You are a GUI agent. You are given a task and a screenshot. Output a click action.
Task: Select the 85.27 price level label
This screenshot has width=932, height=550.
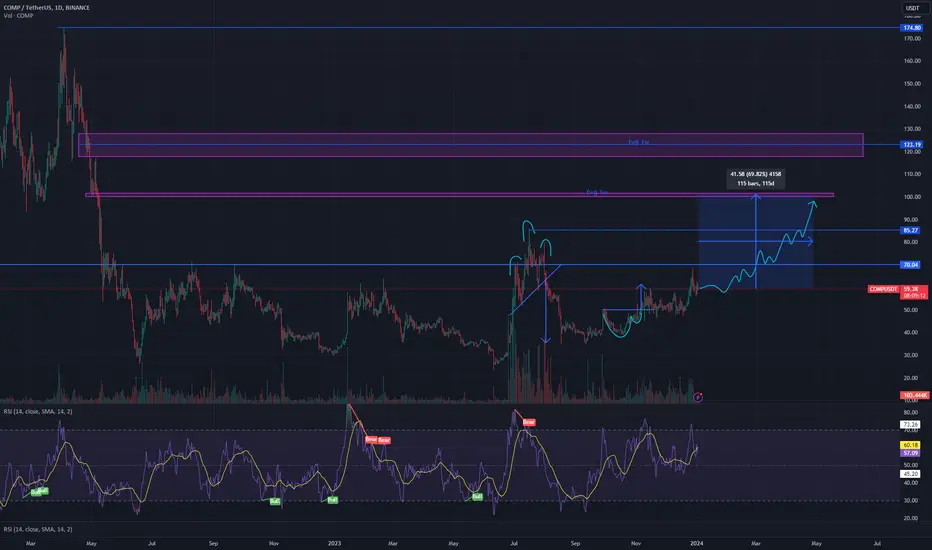910,230
